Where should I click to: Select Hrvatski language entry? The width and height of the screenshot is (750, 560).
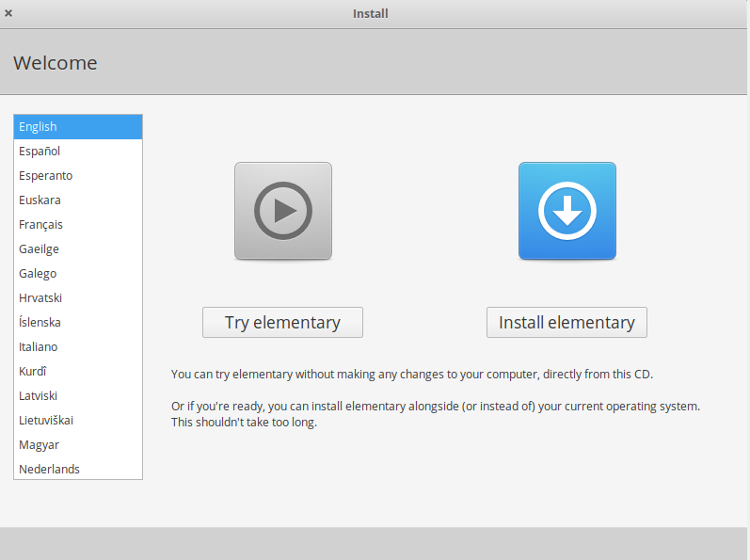[x=78, y=298]
